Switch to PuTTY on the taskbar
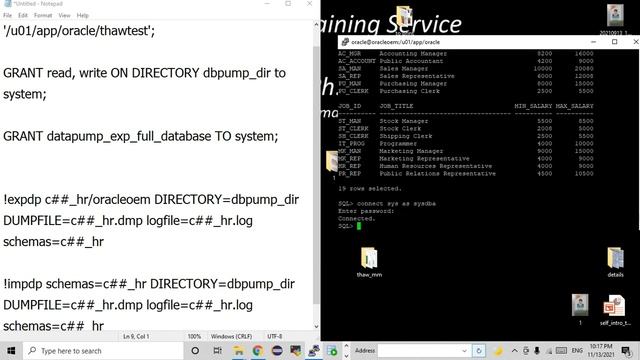Viewport: 640px width, 360px height. tap(314, 351)
